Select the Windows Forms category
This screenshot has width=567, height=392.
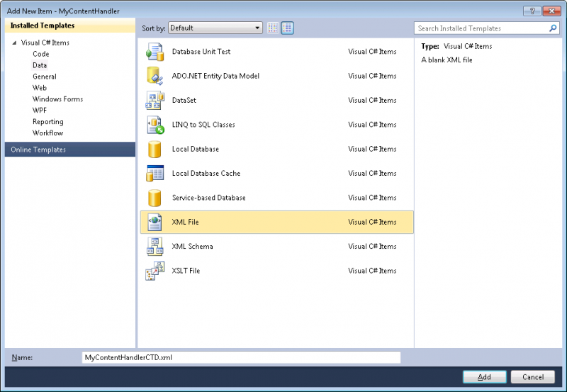point(57,99)
